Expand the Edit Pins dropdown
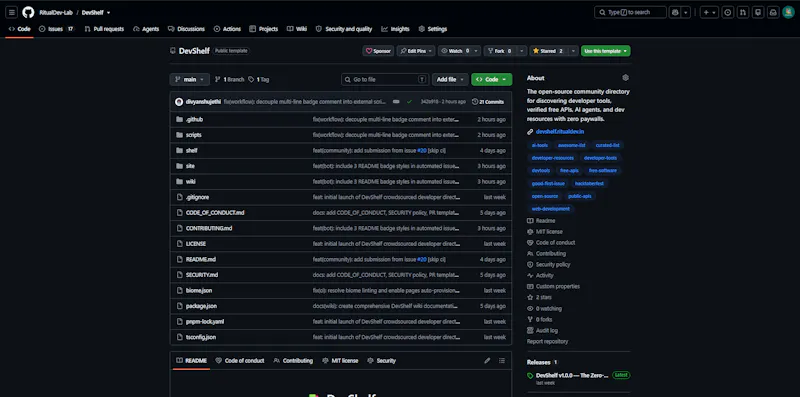This screenshot has height=397, width=800. coord(416,51)
